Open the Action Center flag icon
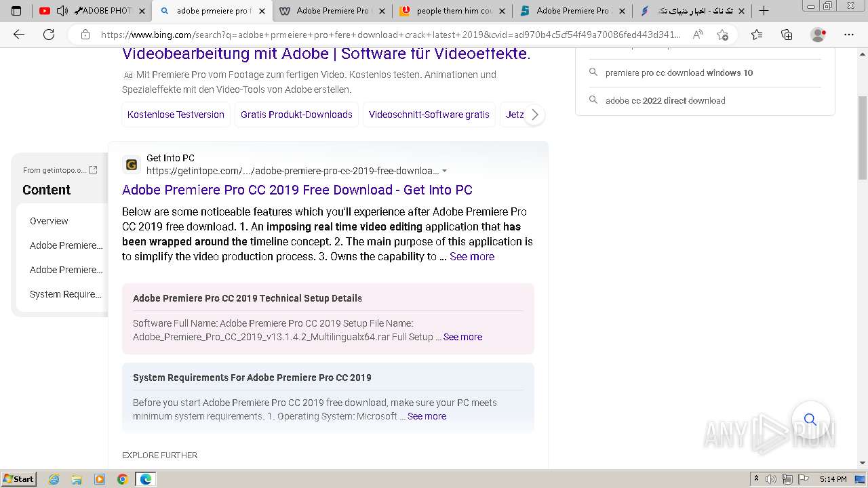This screenshot has width=868, height=488. point(804,479)
